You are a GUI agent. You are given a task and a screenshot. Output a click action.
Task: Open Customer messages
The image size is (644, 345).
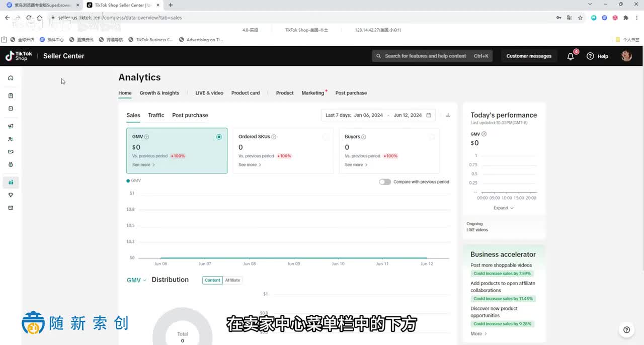[x=529, y=56]
